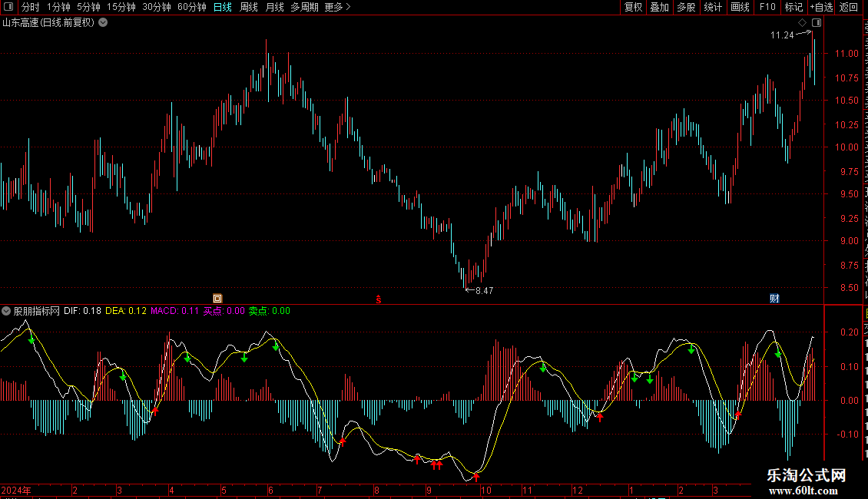Select the 1分钟 period

point(58,7)
